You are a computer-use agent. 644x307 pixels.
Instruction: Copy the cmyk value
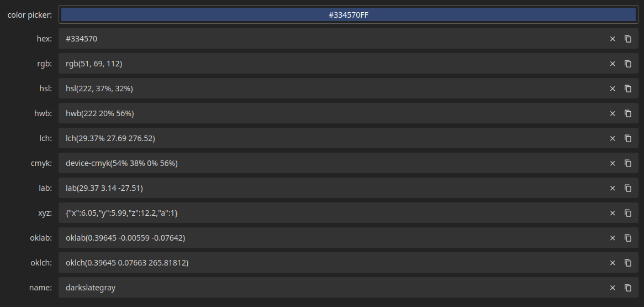(x=627, y=163)
